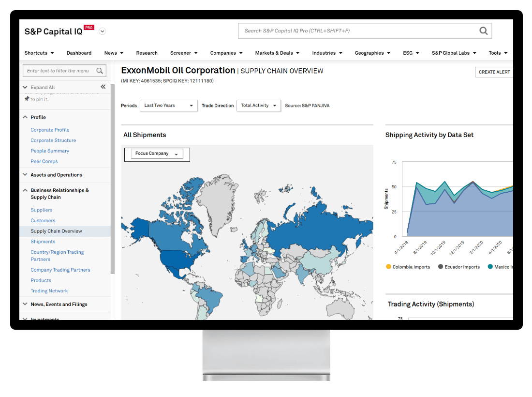Image resolution: width=532 pixels, height=397 pixels.
Task: Open the Research page
Action: tap(147, 53)
